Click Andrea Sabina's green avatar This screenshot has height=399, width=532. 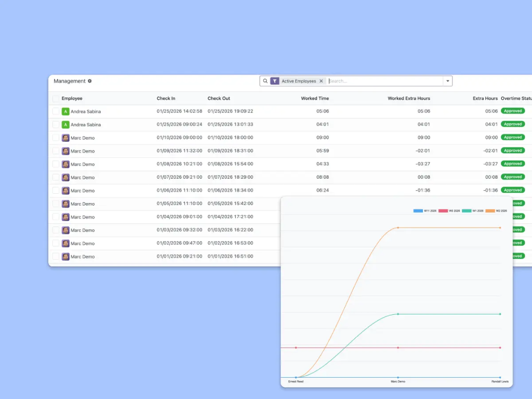65,111
